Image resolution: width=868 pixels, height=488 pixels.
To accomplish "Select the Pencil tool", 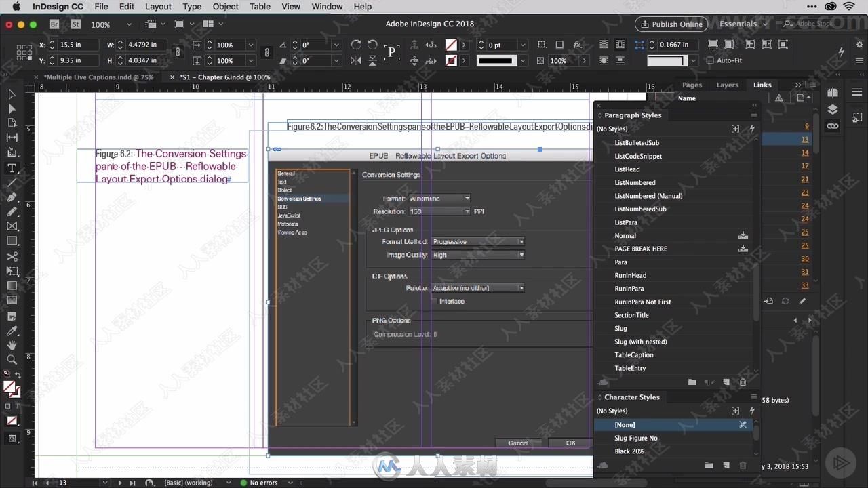I will (x=12, y=211).
